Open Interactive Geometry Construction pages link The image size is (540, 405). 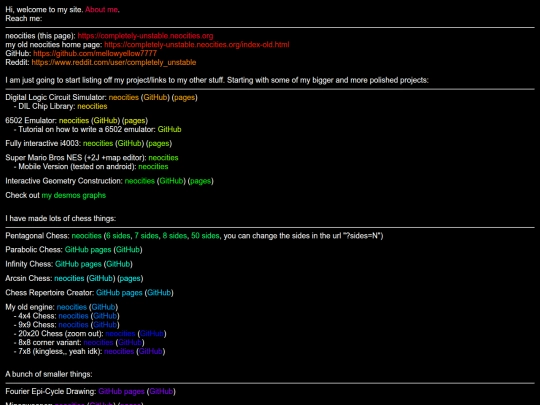click(200, 181)
